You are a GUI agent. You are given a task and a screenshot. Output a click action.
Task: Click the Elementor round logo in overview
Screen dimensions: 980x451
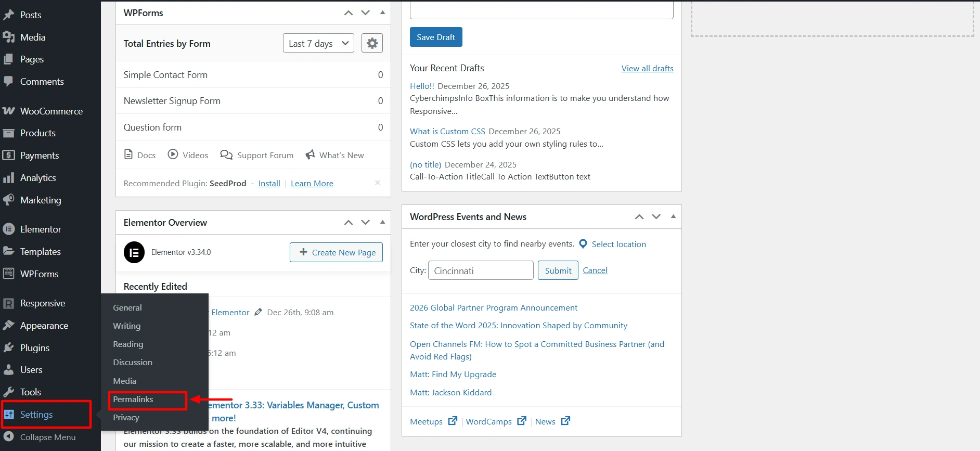click(134, 253)
